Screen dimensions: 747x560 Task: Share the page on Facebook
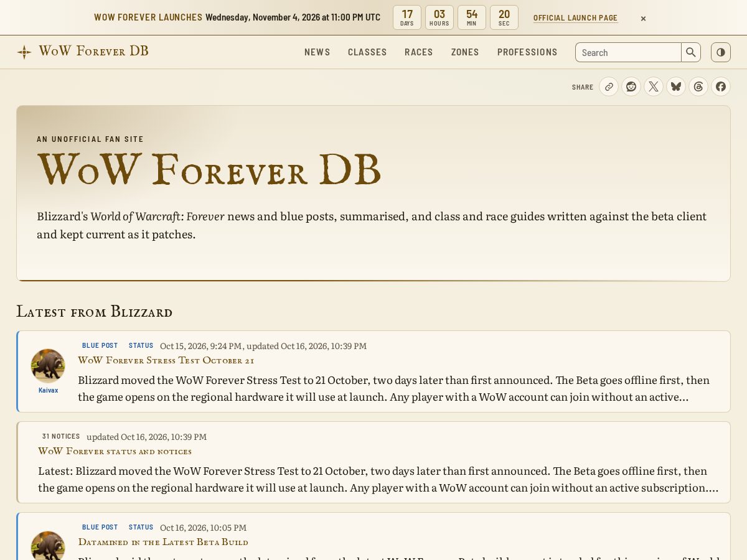pyautogui.click(x=721, y=86)
